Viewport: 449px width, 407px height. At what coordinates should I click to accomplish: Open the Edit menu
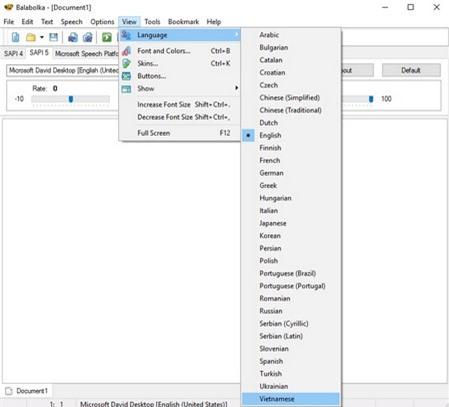[x=27, y=22]
